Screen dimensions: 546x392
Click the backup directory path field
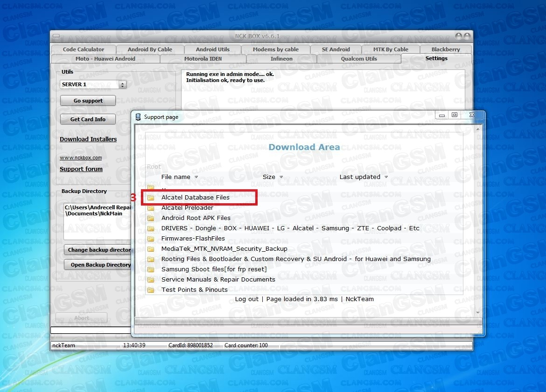click(x=98, y=221)
